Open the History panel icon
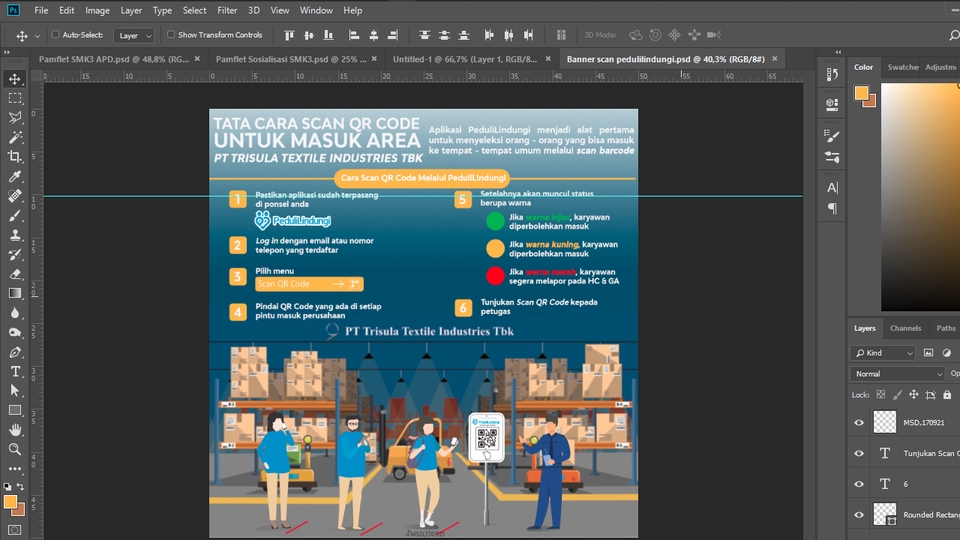Screen dimensions: 960x540 coord(832,75)
